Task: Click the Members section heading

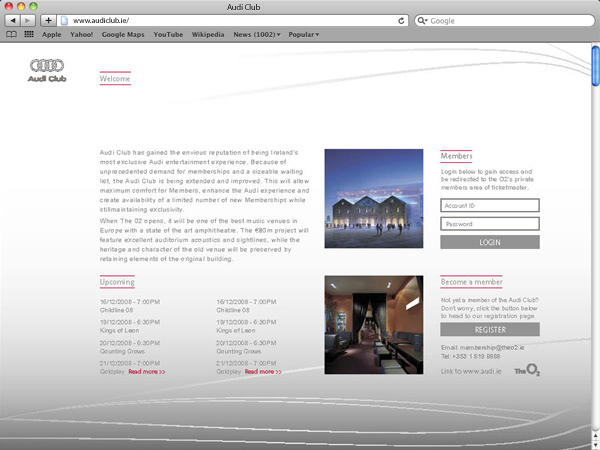Action: [x=456, y=156]
